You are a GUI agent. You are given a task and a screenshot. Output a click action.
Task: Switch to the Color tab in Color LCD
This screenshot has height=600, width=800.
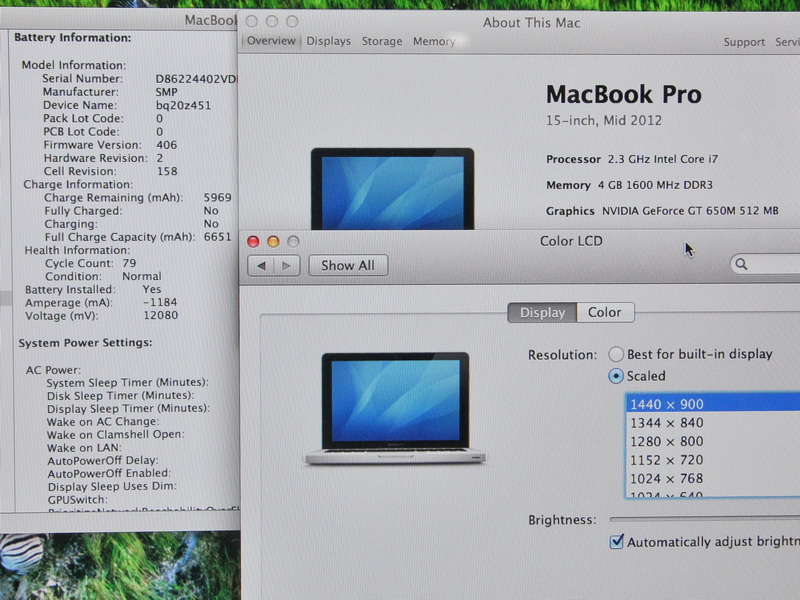[x=605, y=312]
